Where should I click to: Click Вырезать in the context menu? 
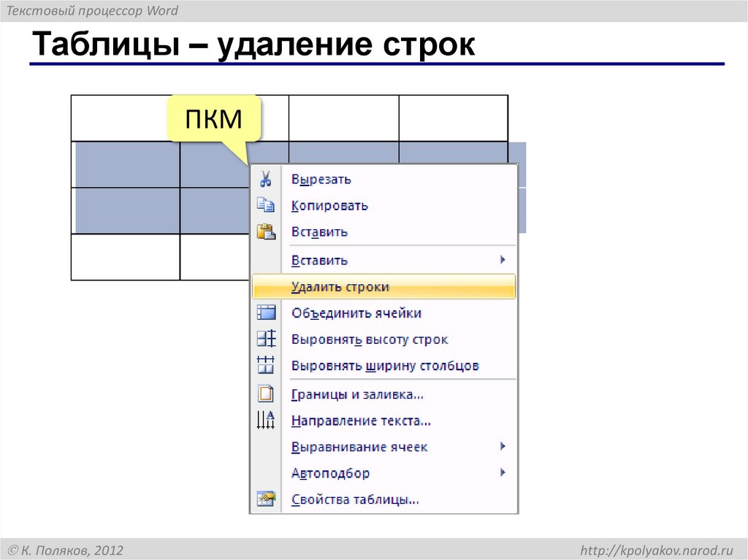[321, 179]
